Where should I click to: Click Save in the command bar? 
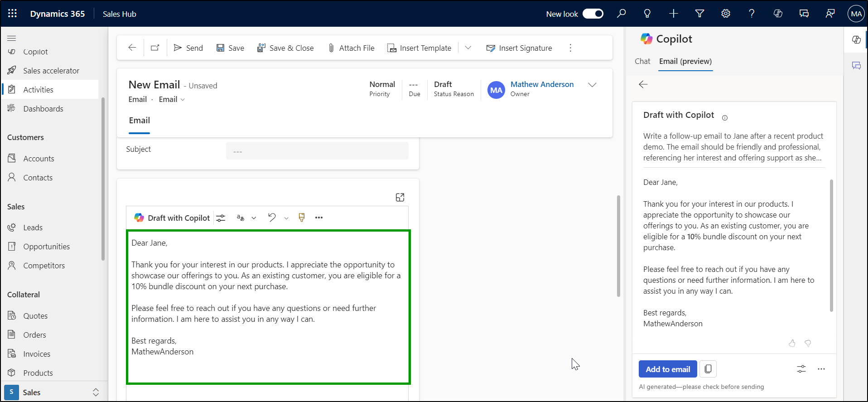230,48
